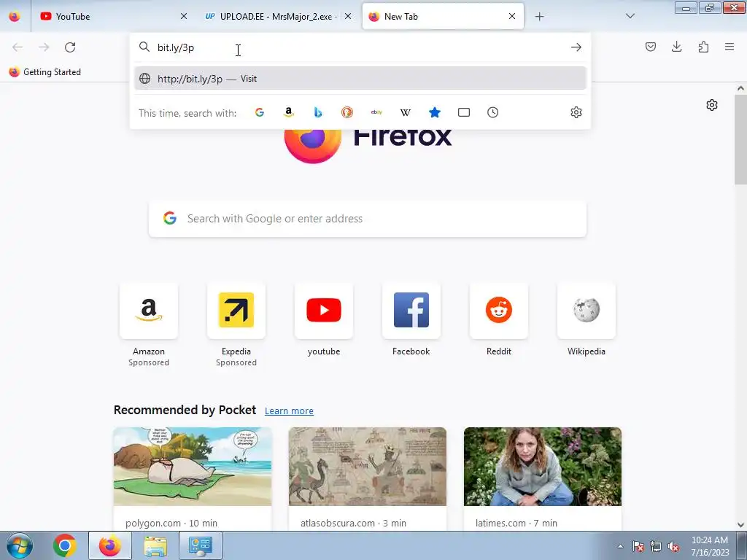747x560 pixels.
Task: Open the atlasobscura.com Pocket story thumbnail
Action: tap(368, 467)
